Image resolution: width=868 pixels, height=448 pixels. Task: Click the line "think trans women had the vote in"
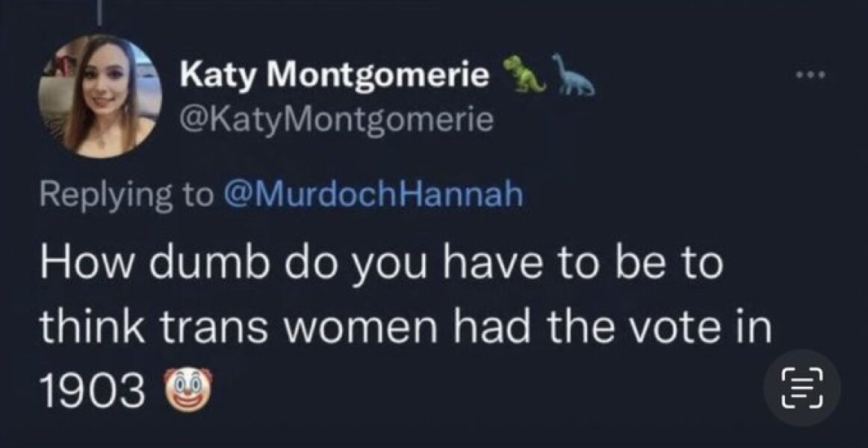(x=406, y=328)
